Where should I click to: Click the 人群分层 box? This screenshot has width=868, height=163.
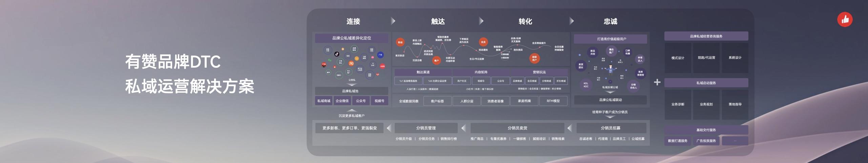(x=467, y=101)
